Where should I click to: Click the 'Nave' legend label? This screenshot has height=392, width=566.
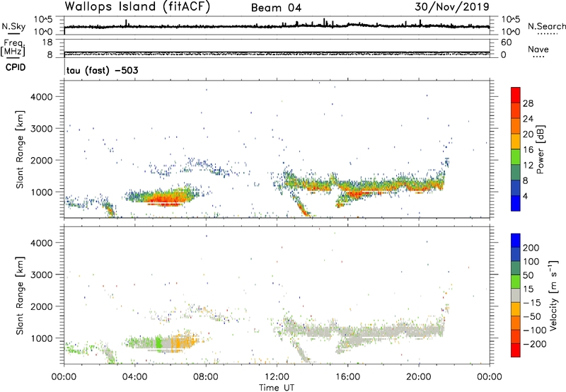click(x=538, y=49)
